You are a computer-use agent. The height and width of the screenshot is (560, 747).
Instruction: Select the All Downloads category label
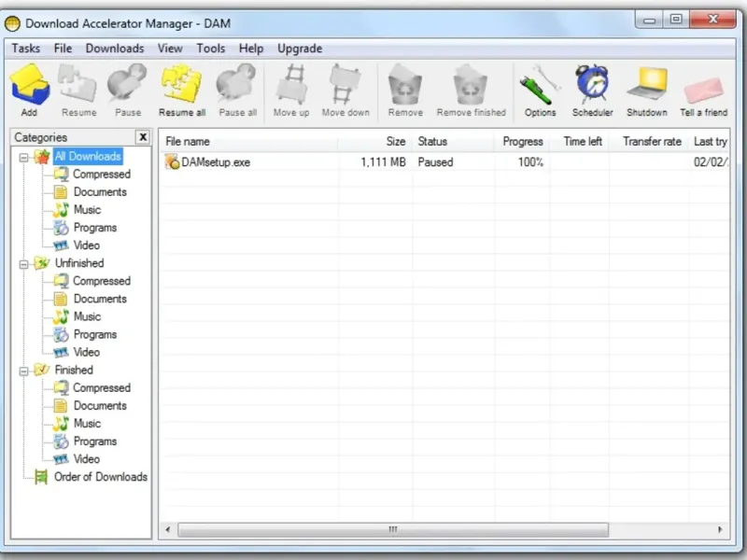click(88, 156)
